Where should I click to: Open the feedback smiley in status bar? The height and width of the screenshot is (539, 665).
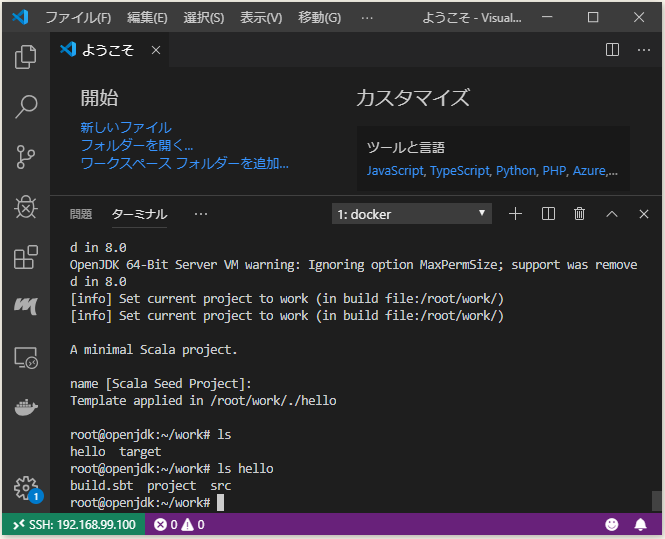612,525
